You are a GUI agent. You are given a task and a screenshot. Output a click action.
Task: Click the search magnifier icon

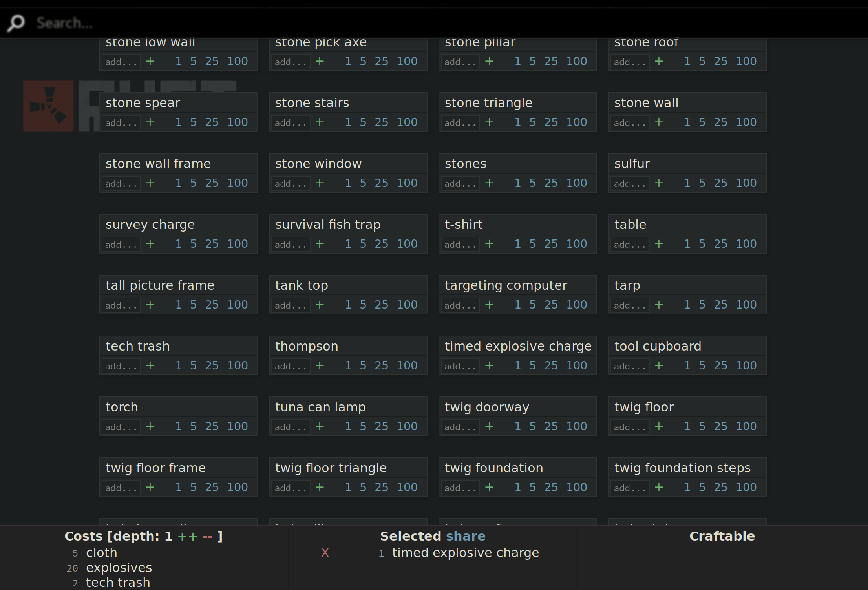tap(16, 23)
